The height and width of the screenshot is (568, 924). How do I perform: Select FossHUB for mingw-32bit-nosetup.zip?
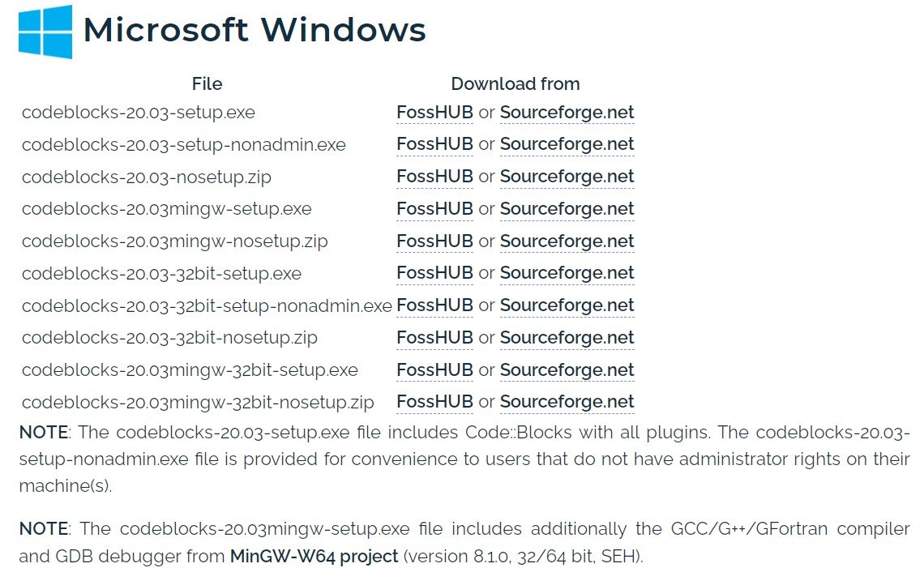[434, 402]
